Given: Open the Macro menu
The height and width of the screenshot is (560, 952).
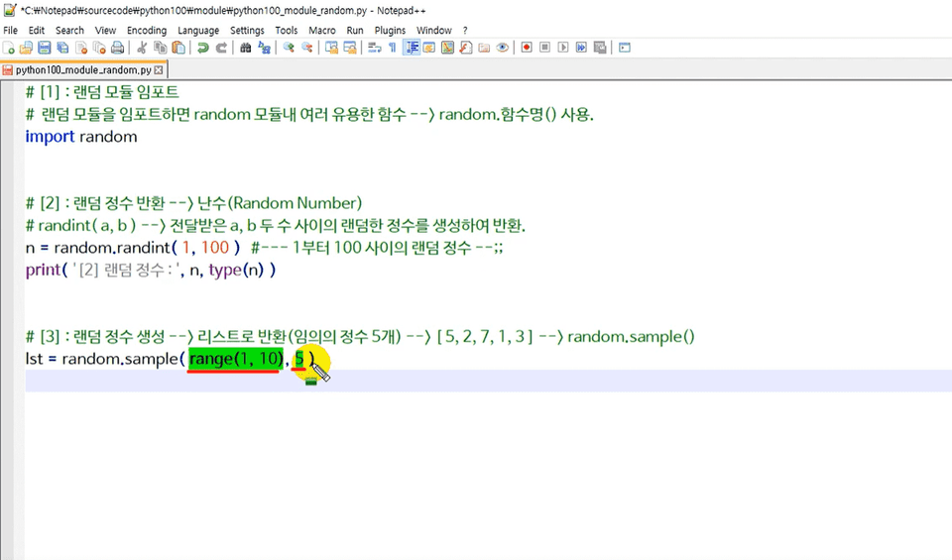Looking at the screenshot, I should pos(321,31).
